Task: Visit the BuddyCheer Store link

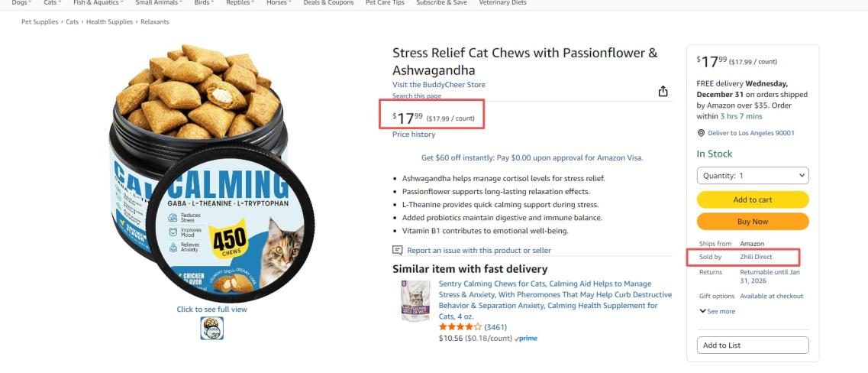Action: pyautogui.click(x=438, y=85)
